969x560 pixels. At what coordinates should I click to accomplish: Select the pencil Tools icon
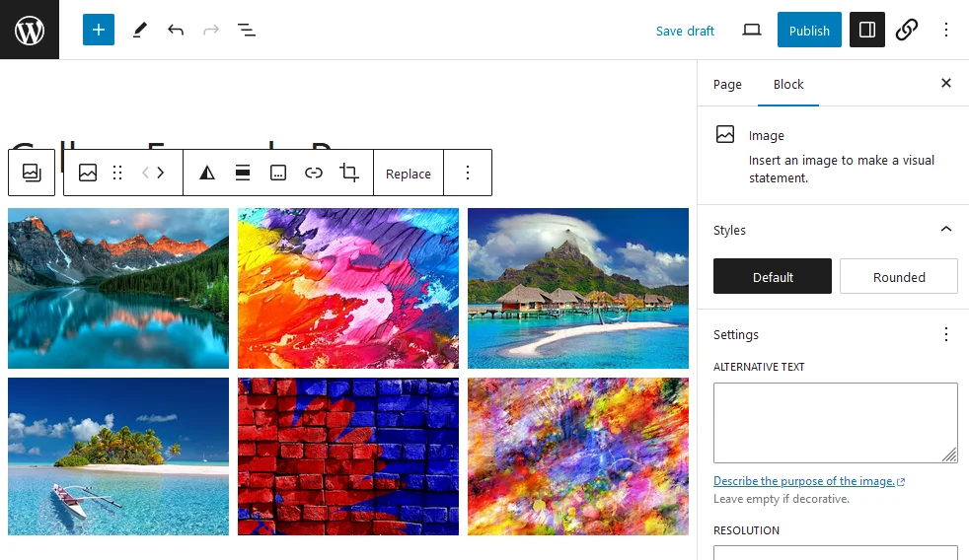coord(139,30)
